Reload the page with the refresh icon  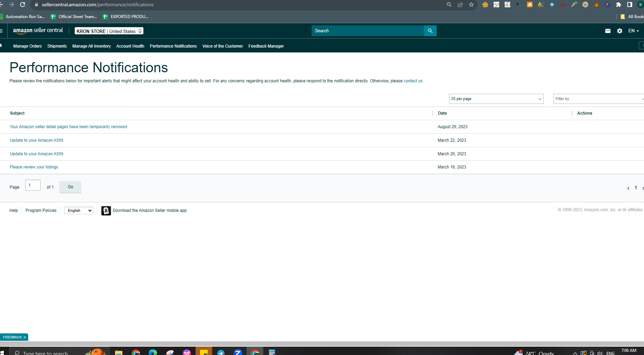[x=23, y=5]
